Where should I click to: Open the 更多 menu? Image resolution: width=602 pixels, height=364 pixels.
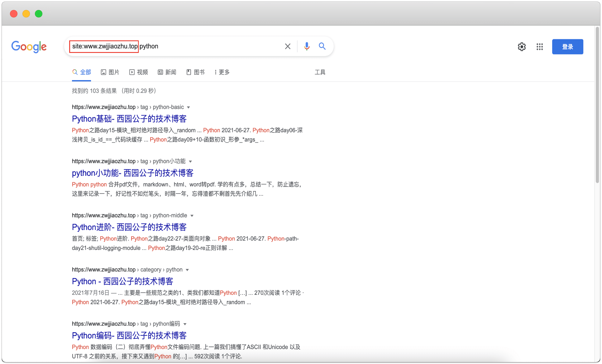pyautogui.click(x=222, y=72)
